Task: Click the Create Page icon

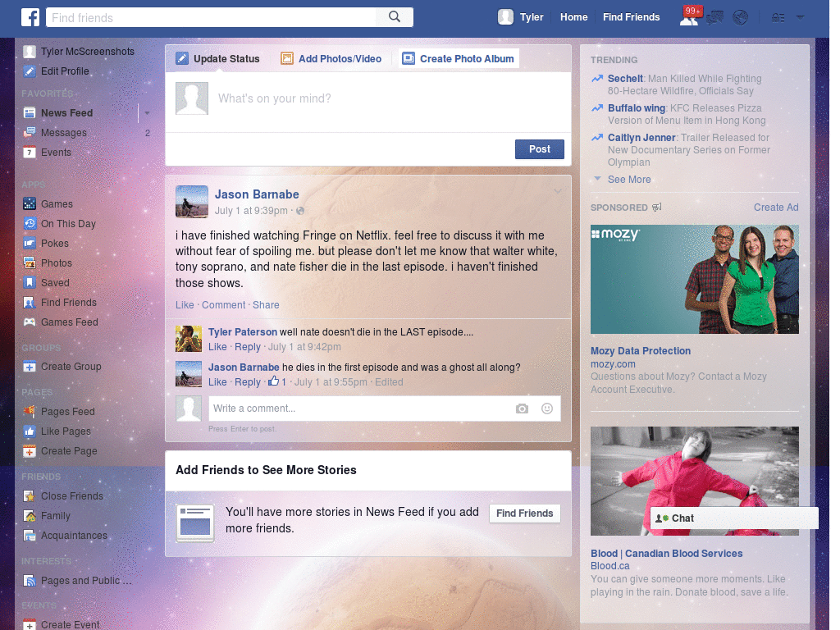Action: point(30,451)
